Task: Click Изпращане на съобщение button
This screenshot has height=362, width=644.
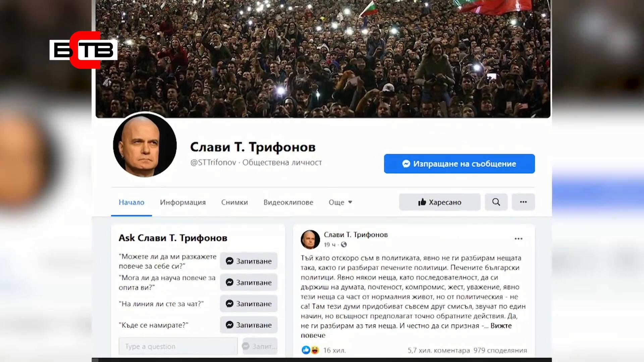Action: (460, 164)
